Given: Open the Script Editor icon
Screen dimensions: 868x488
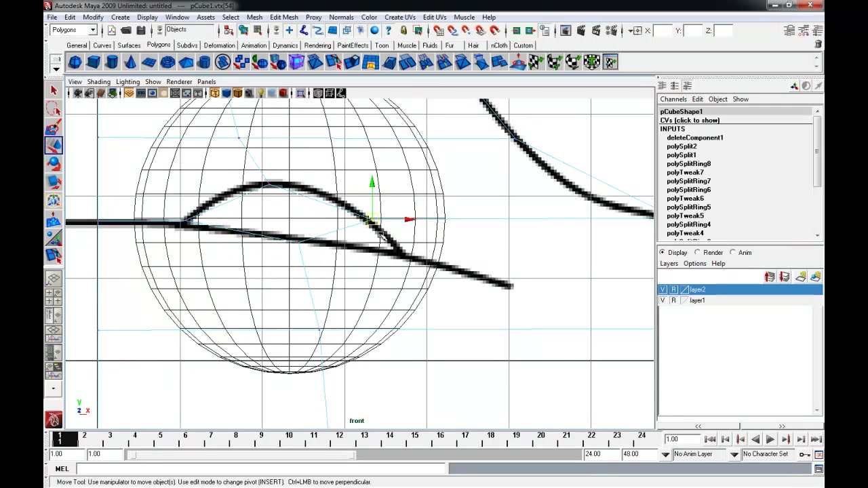Looking at the screenshot, I should tap(818, 469).
